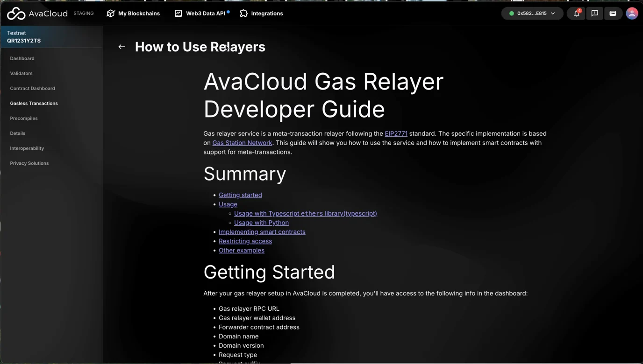Click Forwarder contract address bullet
The image size is (643, 364).
(259, 328)
